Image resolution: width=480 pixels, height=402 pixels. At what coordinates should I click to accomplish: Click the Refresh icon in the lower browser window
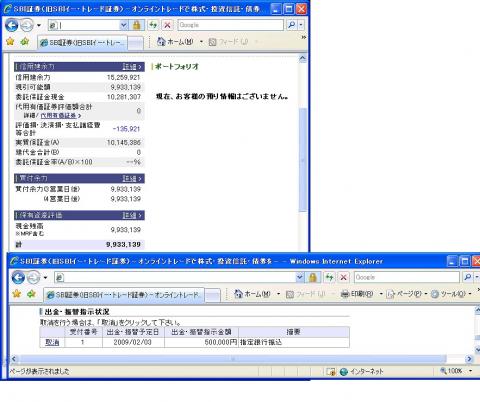[x=329, y=277]
